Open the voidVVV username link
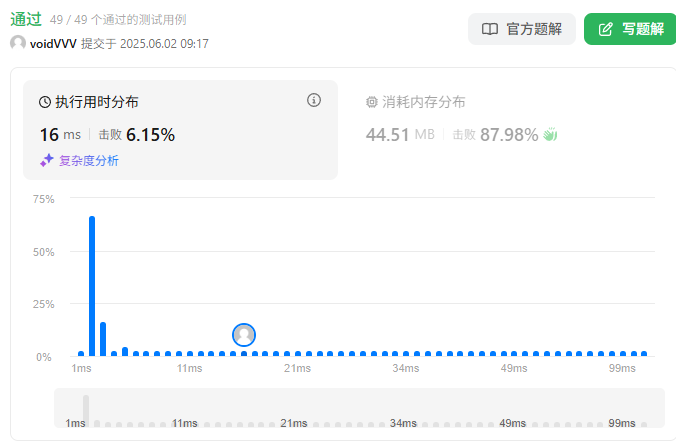Image resolution: width=676 pixels, height=441 pixels. (54, 44)
